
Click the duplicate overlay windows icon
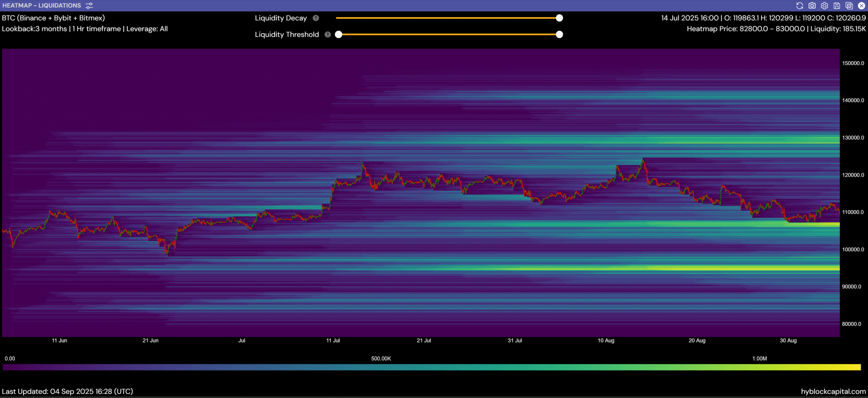849,6
